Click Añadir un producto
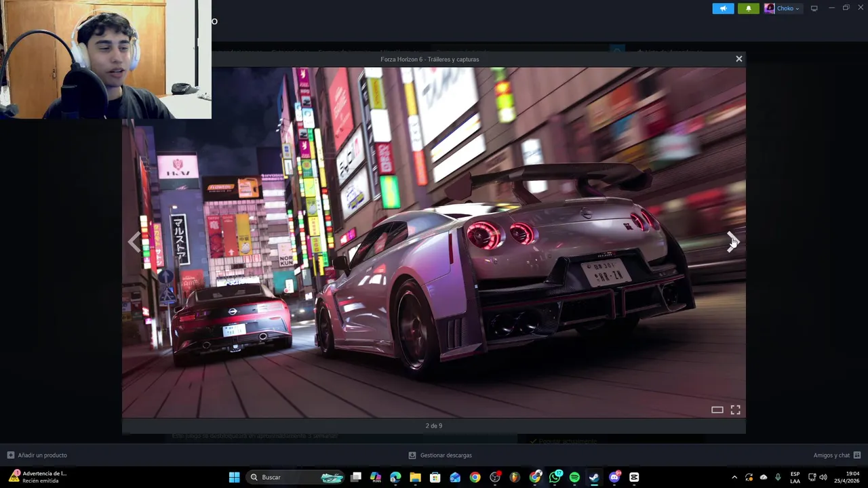 [42, 455]
